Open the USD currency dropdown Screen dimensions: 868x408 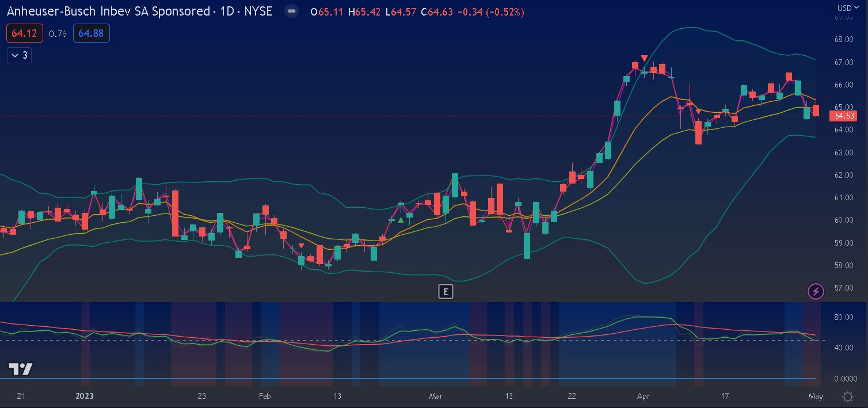848,8
